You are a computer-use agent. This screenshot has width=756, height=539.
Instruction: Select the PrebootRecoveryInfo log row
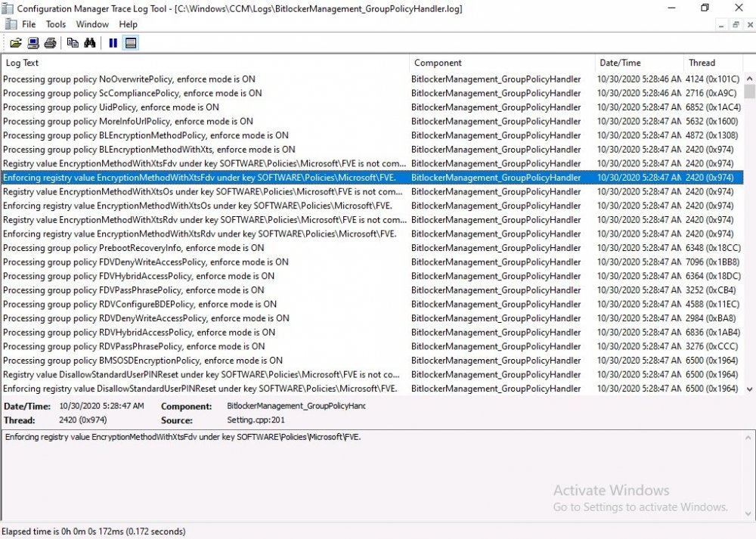(372, 248)
